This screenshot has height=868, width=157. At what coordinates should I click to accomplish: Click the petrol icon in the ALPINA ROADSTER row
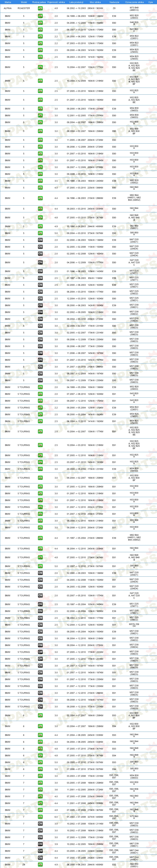click(40, 8)
